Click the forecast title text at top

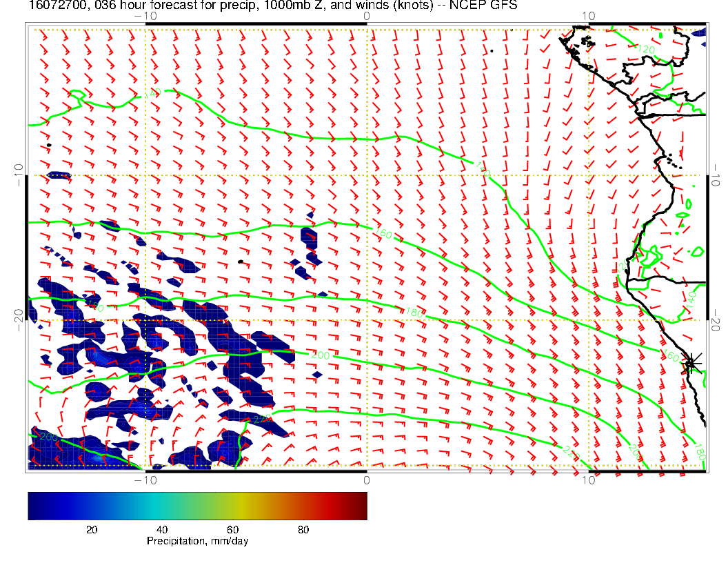[x=272, y=6]
